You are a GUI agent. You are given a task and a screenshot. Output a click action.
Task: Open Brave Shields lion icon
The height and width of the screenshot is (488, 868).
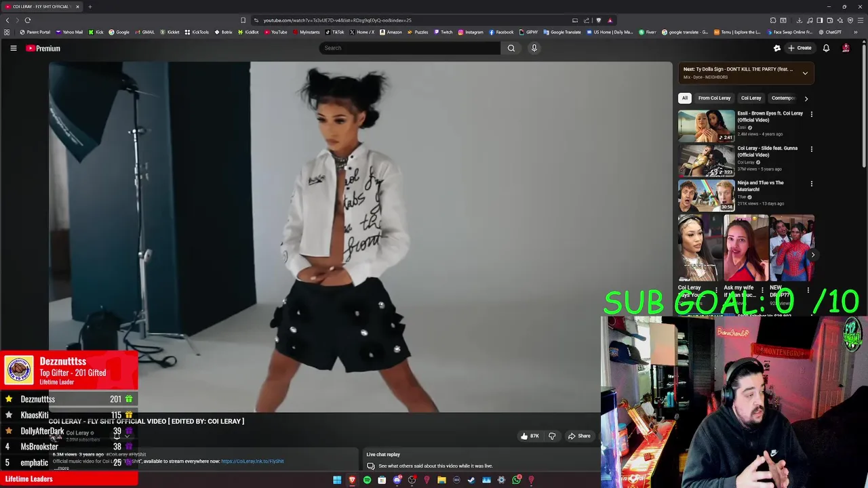click(598, 20)
